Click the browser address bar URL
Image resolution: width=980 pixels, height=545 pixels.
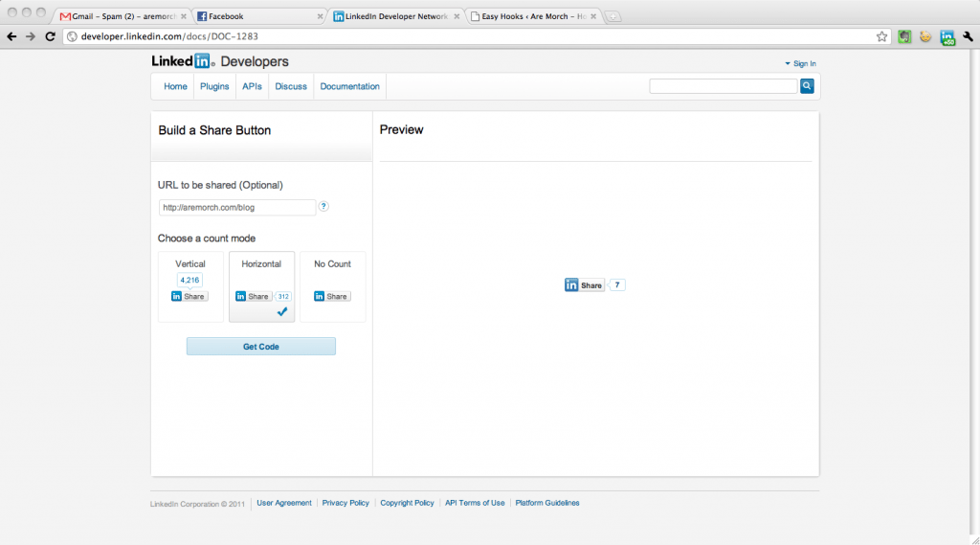click(x=169, y=36)
